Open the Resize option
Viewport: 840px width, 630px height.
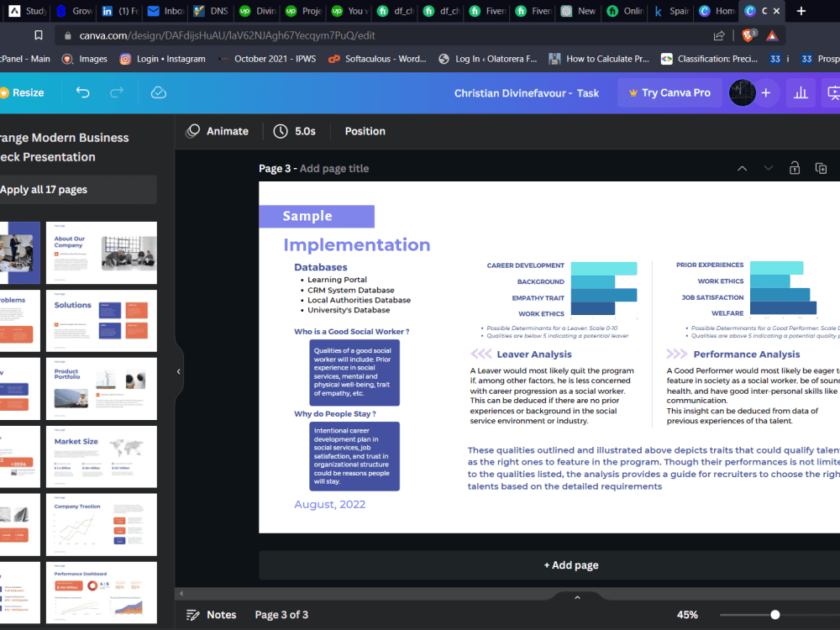coord(23,92)
